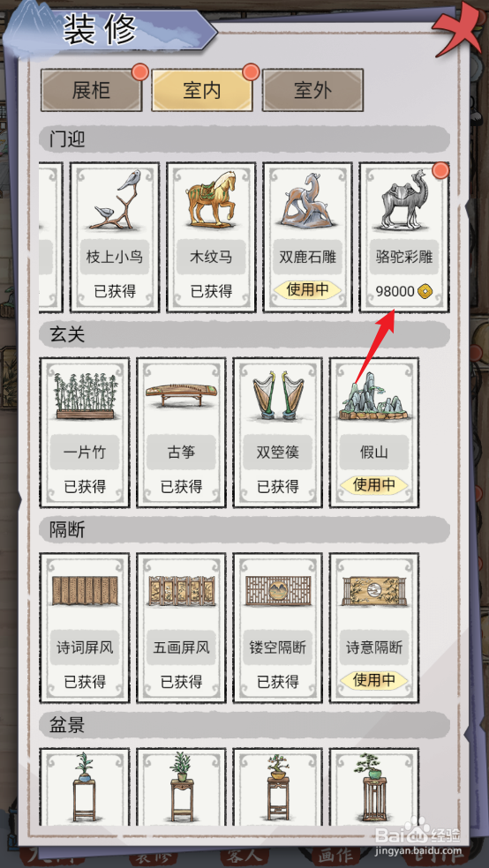The image size is (489, 868).
Task: Buy camel sculpture for 98000 coins
Action: 403,290
